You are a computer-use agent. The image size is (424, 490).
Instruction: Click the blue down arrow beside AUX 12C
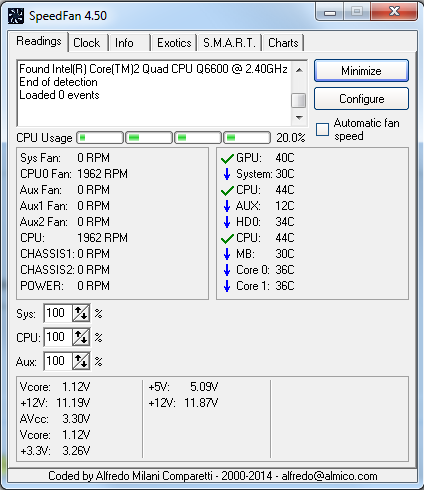tap(227, 206)
